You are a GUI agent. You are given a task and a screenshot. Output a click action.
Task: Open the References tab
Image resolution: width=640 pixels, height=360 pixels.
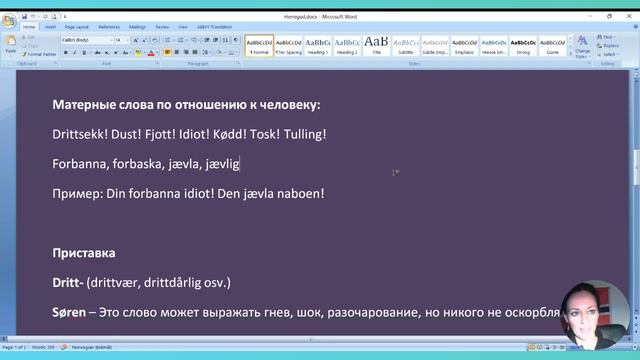[109, 27]
